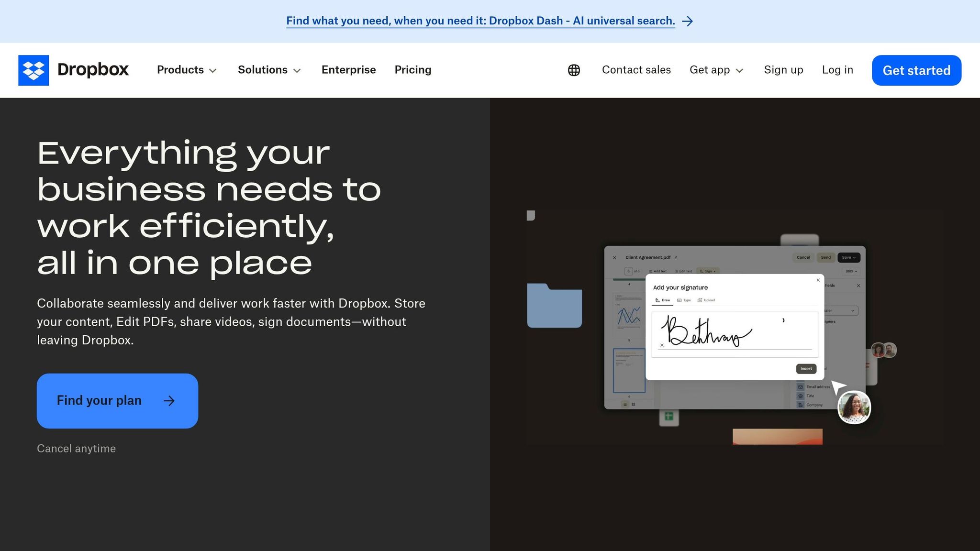
Task: Select the Upload tab in signature dialog
Action: tap(706, 300)
